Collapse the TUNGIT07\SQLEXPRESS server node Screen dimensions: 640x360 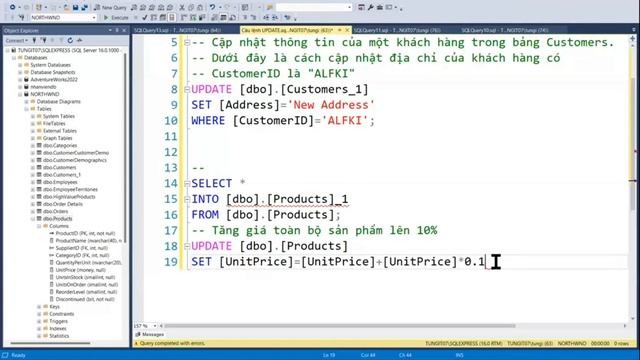pos(7,50)
